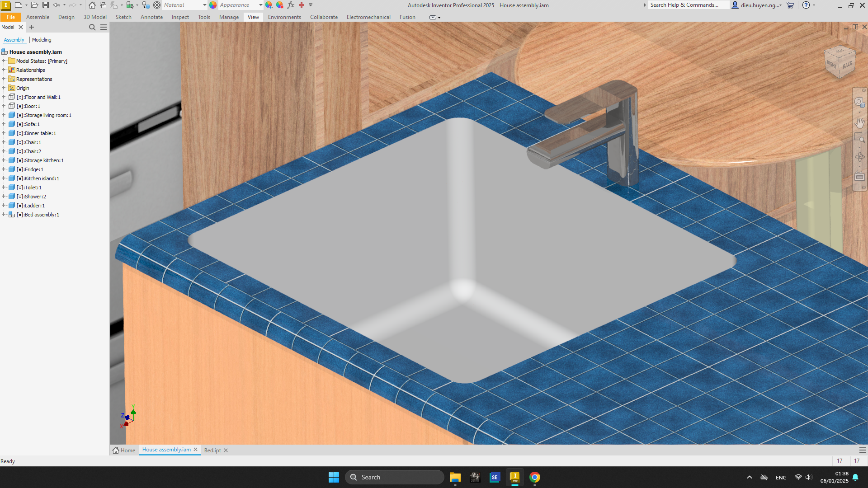
Task: Expand the Origin folder node
Action: pyautogui.click(x=4, y=88)
